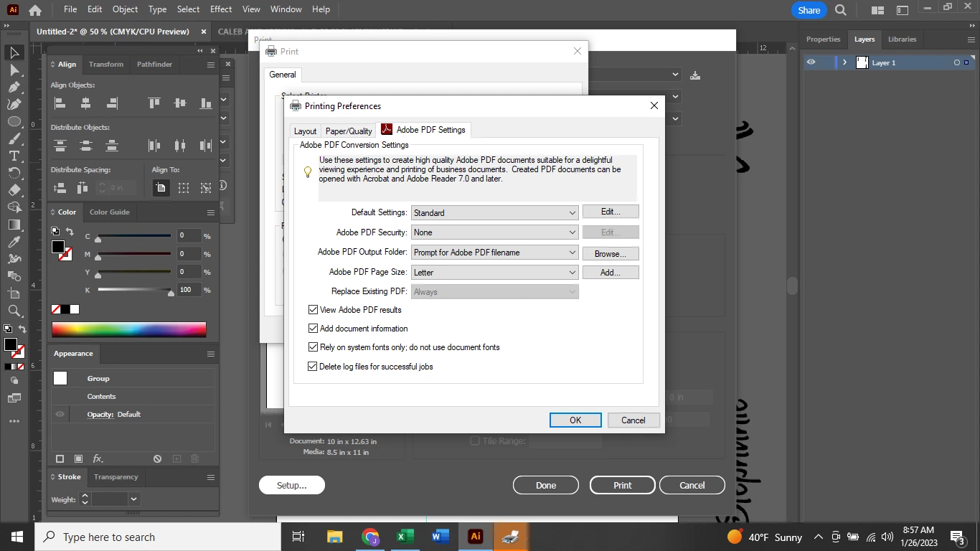Open Adobe PDF Security dropdown
The width and height of the screenshot is (980, 551).
coord(495,232)
